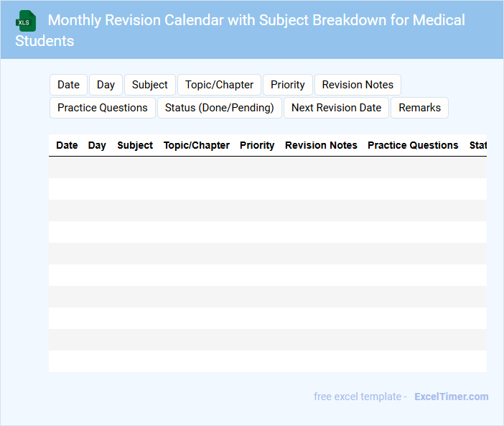Click the Next Revision Date tag
This screenshot has height=426, width=504.
pos(336,108)
